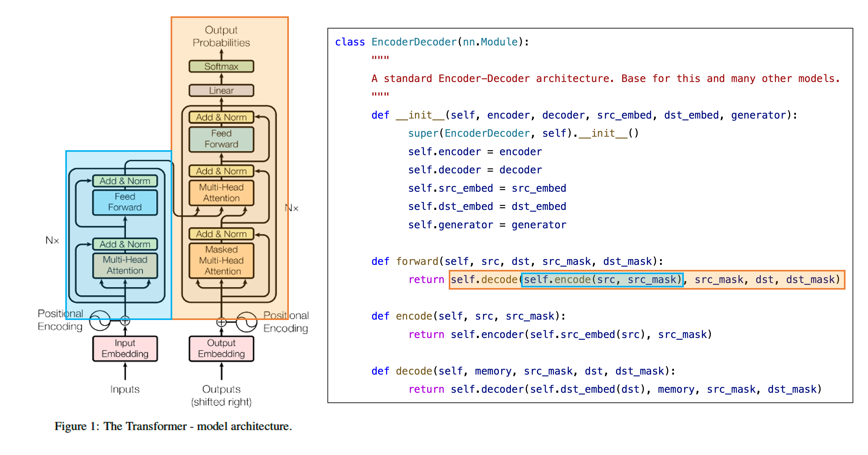The width and height of the screenshot is (868, 455).
Task: Click the 'Output Probabilities' label
Action: [x=221, y=36]
